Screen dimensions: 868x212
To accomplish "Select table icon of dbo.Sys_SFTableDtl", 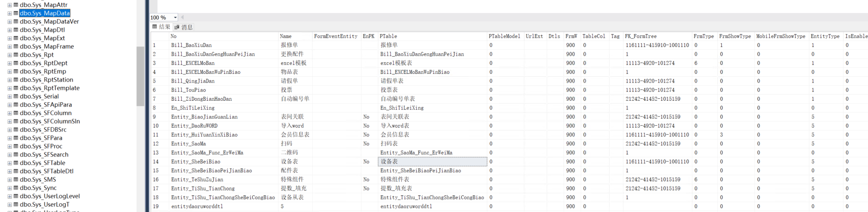I will tap(16, 171).
